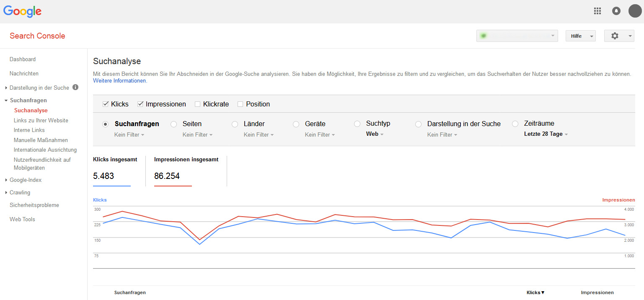Select the Seiten radio button
Screen dimensions: 644x300
coord(174,124)
